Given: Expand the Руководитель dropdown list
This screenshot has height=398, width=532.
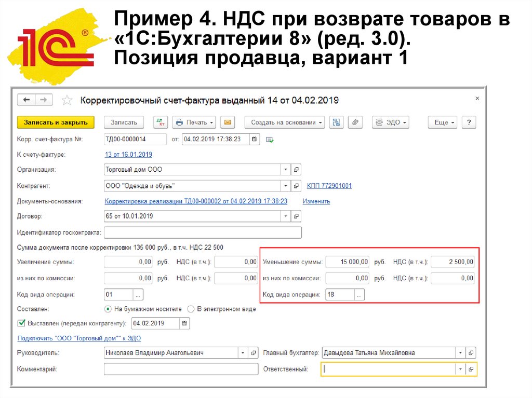Looking at the screenshot, I should 243,353.
